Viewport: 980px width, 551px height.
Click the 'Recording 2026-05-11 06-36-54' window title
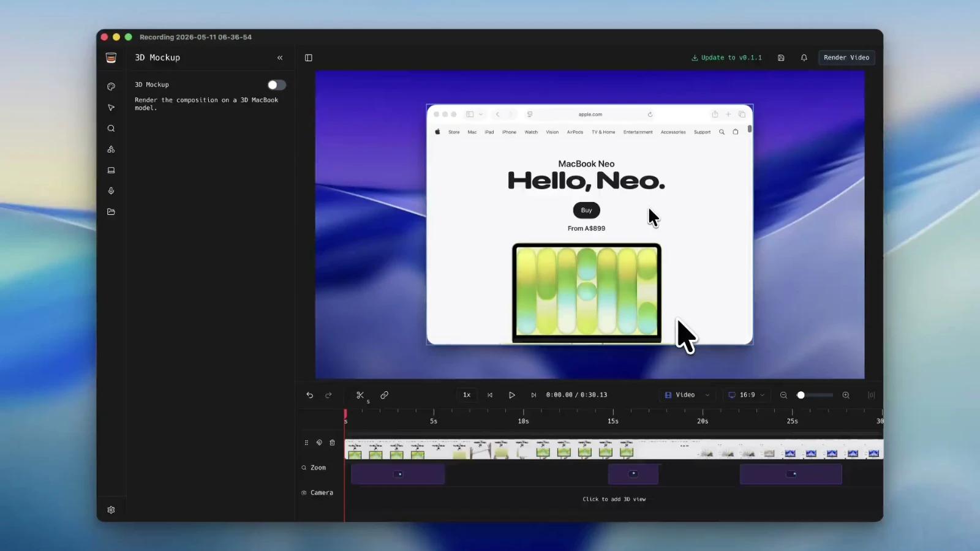tap(195, 37)
